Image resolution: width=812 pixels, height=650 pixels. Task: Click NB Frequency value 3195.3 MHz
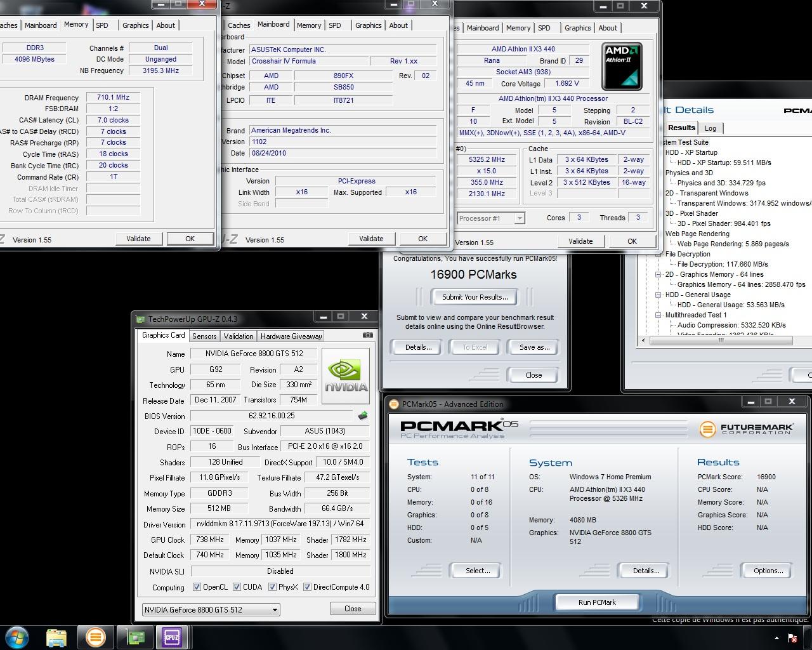click(160, 70)
